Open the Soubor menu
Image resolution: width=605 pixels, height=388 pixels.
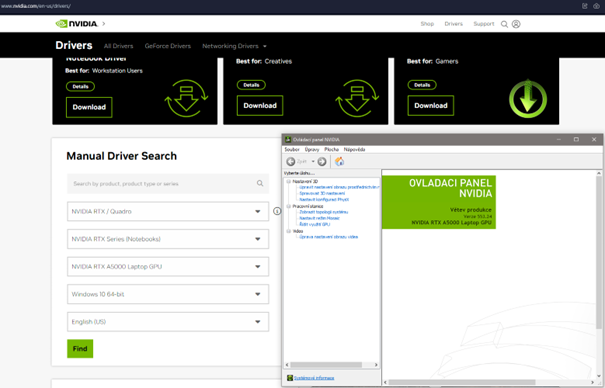(x=292, y=149)
